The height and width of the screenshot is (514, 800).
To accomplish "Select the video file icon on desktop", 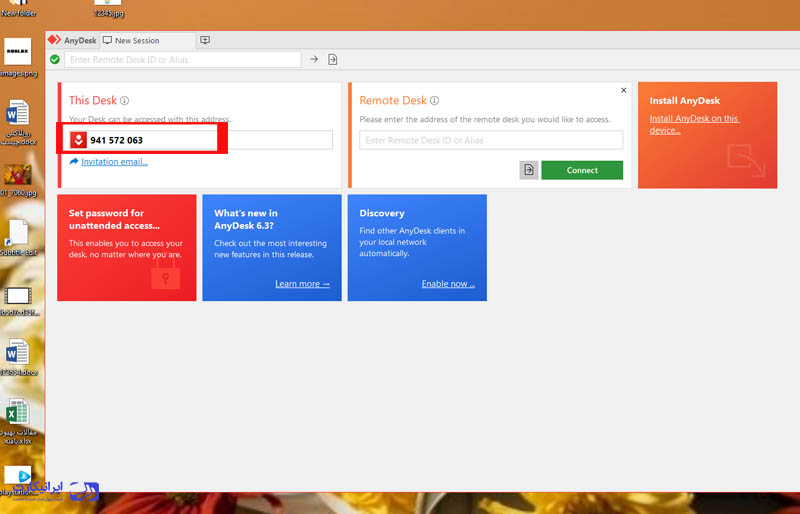I will (18, 301).
